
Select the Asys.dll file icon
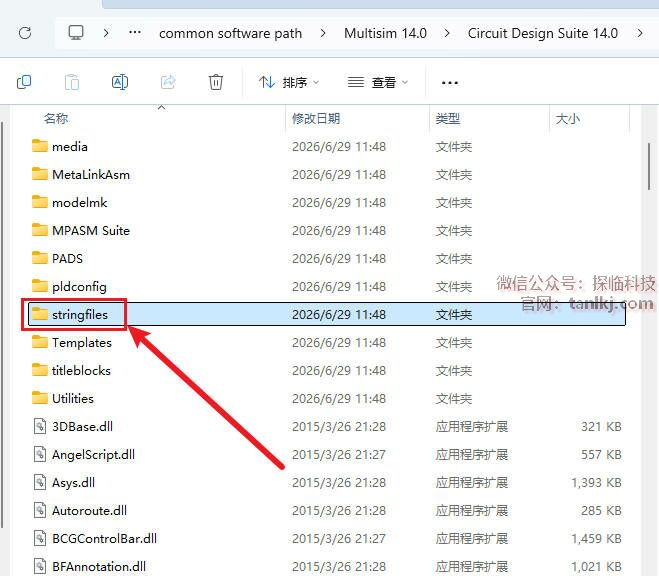(40, 482)
